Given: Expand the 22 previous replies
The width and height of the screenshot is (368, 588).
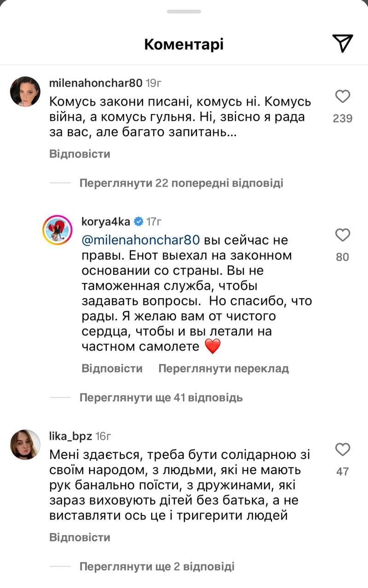Looking at the screenshot, I should click(x=181, y=183).
